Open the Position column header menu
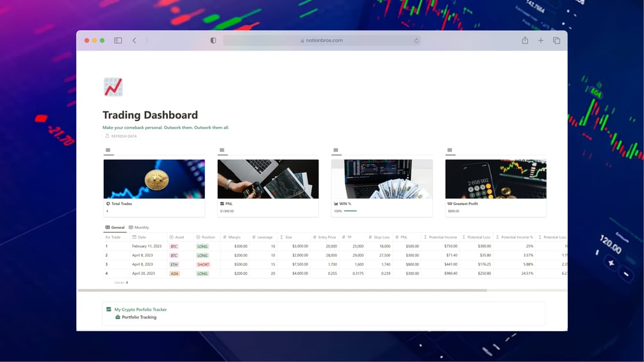The width and height of the screenshot is (644, 362). tap(206, 237)
